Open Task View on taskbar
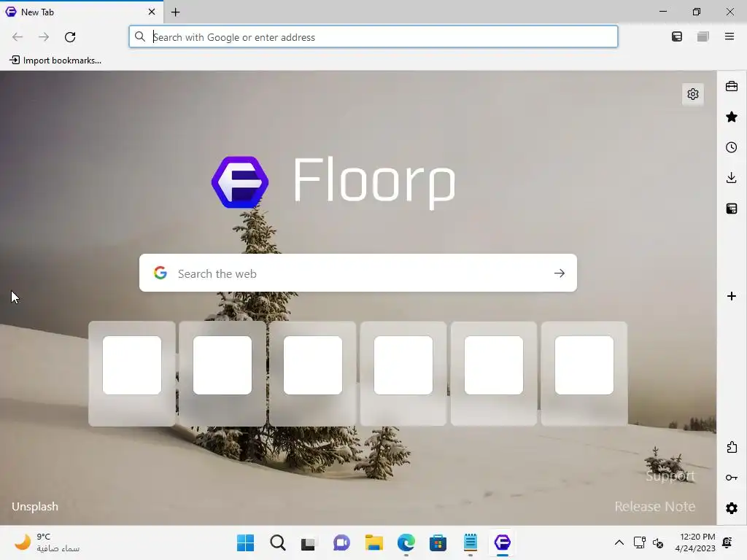The image size is (747, 560). (309, 542)
